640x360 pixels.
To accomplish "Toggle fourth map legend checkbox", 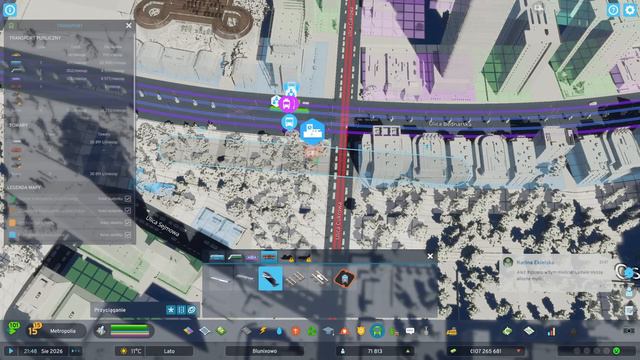I will pos(128,235).
